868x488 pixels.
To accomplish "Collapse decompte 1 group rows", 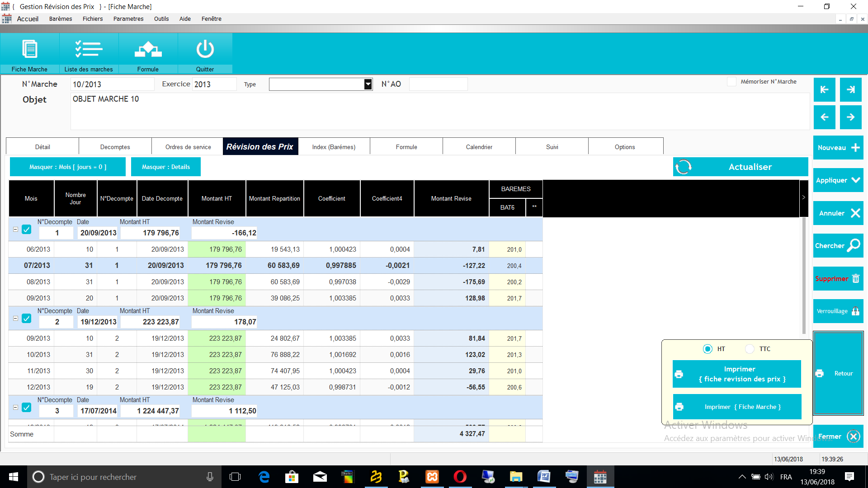I will pos(15,230).
